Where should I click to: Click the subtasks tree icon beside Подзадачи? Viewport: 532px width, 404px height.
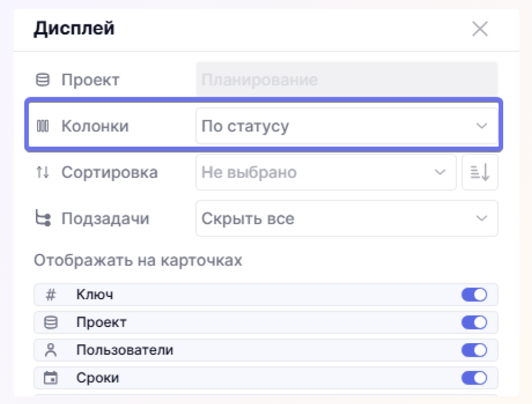tap(42, 219)
